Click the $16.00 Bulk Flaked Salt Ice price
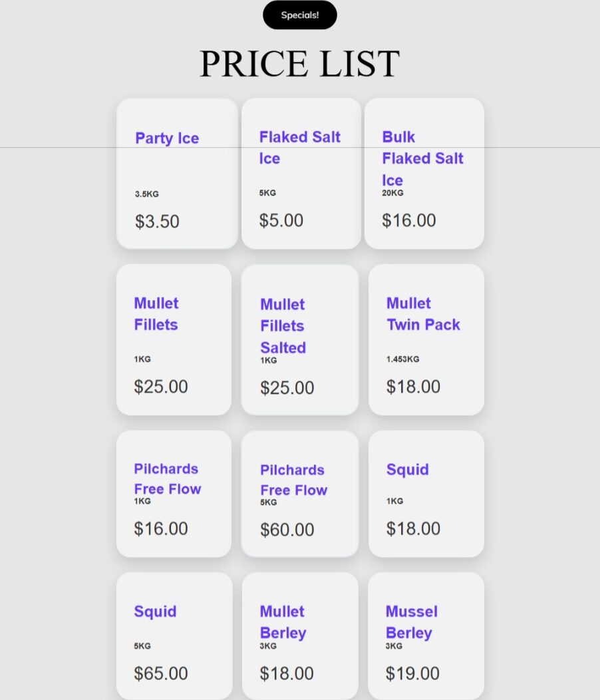600x700 pixels. coord(409,220)
